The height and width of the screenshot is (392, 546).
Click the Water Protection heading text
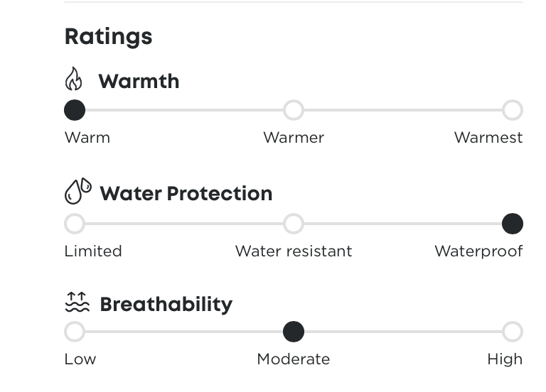(x=186, y=194)
